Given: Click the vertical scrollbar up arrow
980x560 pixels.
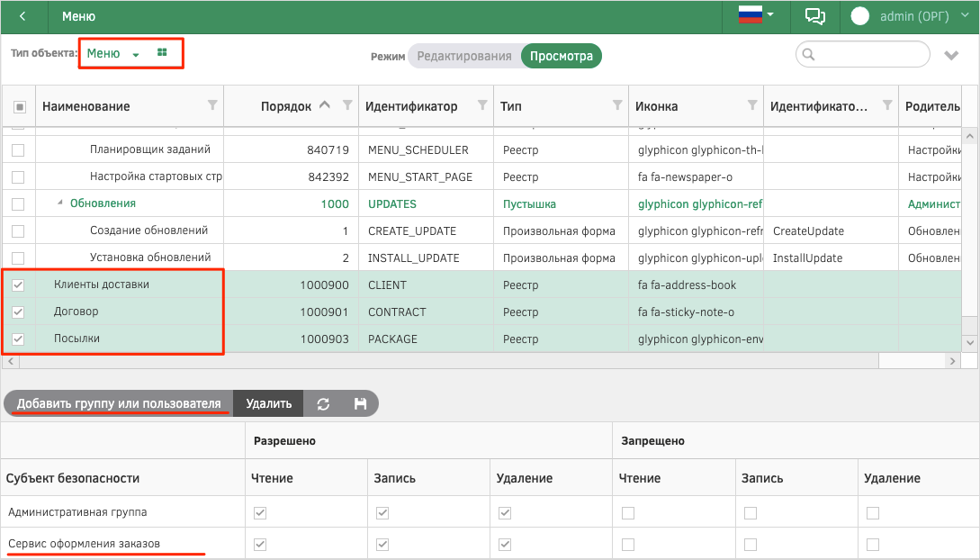Looking at the screenshot, I should click(970, 136).
